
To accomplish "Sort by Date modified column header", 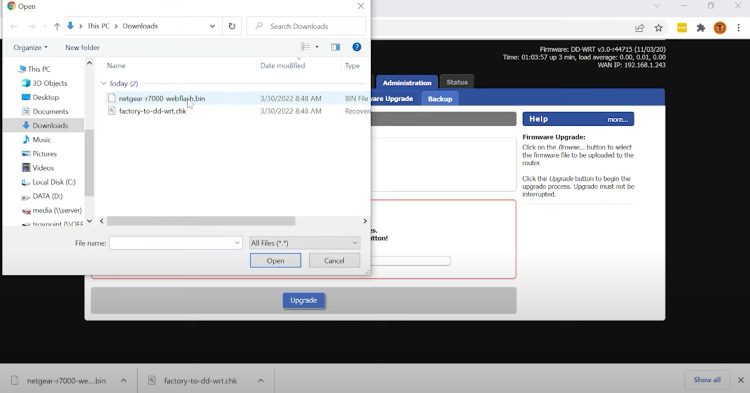I will [282, 66].
